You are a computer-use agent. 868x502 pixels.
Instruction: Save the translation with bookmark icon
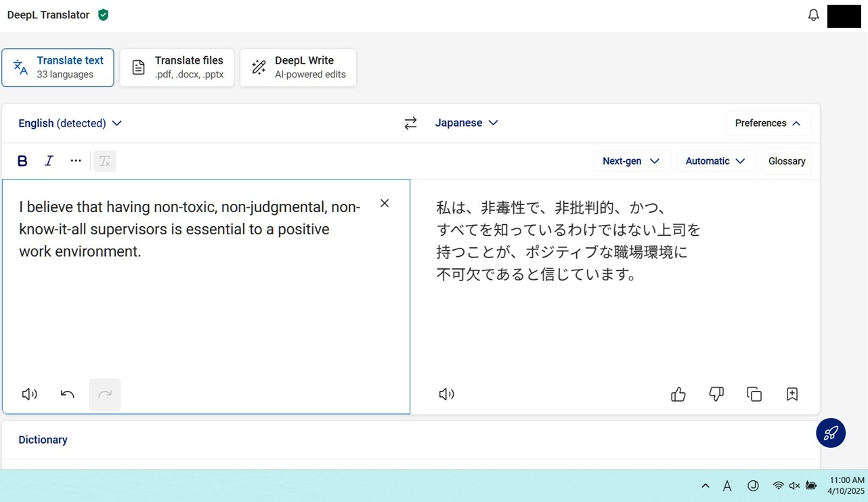click(x=792, y=394)
